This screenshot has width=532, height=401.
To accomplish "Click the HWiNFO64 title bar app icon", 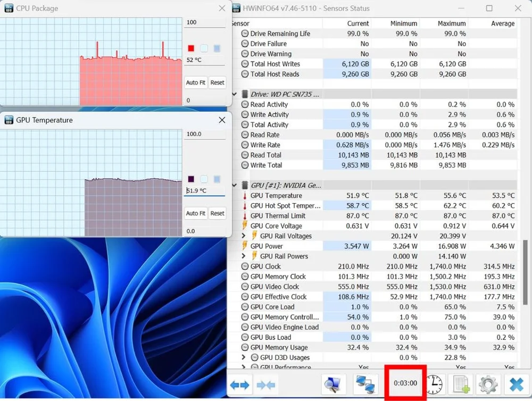I will [x=236, y=8].
